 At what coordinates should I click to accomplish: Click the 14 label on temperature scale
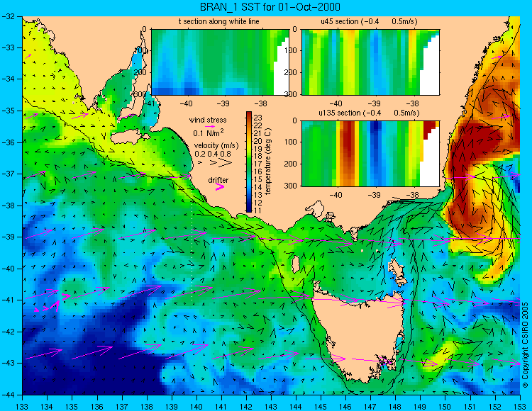tap(258, 187)
